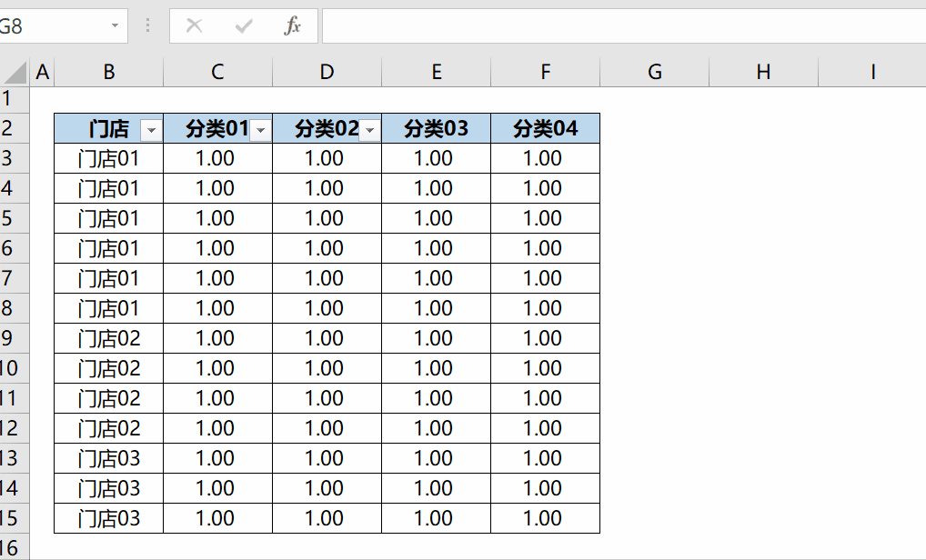Click 门店01 cell in row 6
926x560 pixels.
(x=108, y=248)
